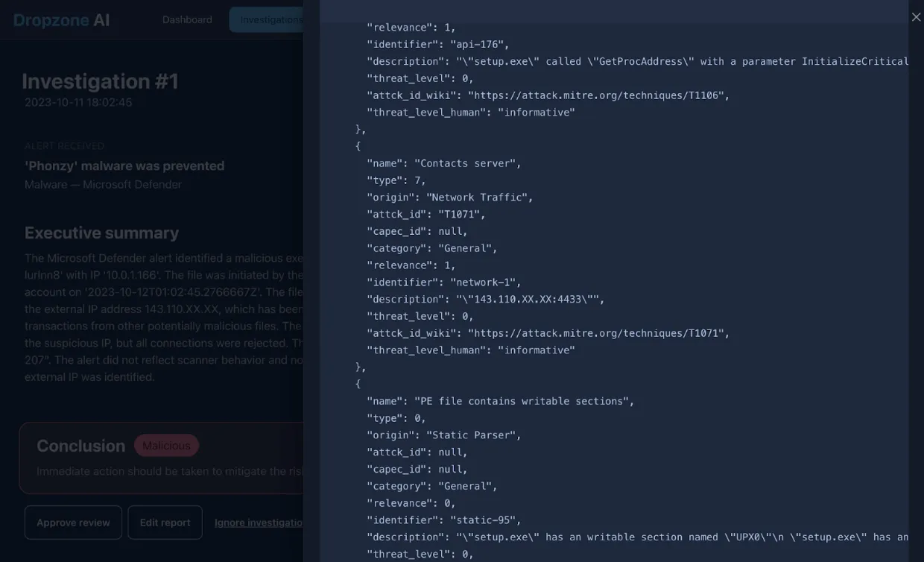This screenshot has height=562, width=924.
Task: Click the Dropzone AI logo
Action: tap(62, 20)
